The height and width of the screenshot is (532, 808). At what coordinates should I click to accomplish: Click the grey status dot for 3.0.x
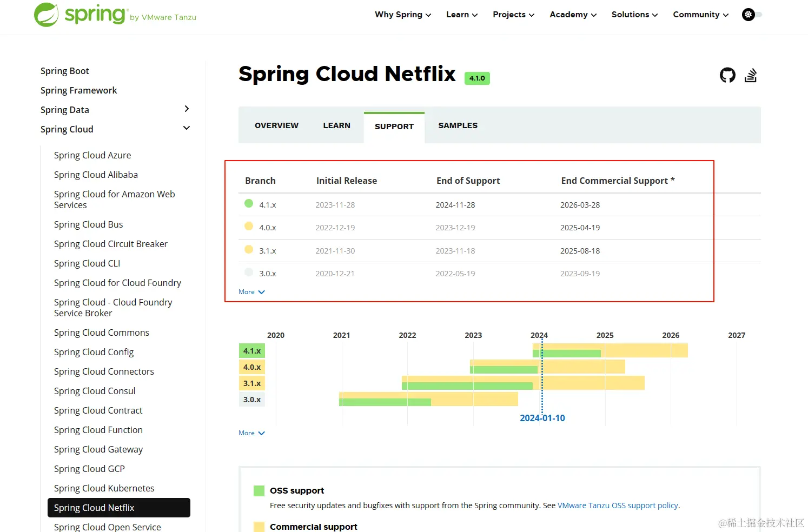pyautogui.click(x=249, y=272)
